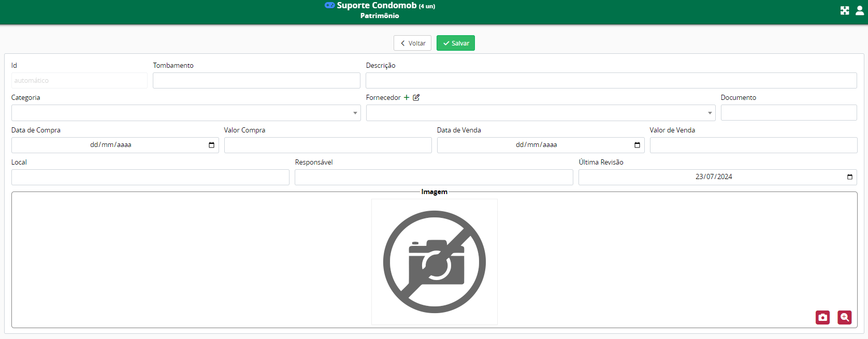Click the edit Fornecedor pencil icon

(416, 97)
